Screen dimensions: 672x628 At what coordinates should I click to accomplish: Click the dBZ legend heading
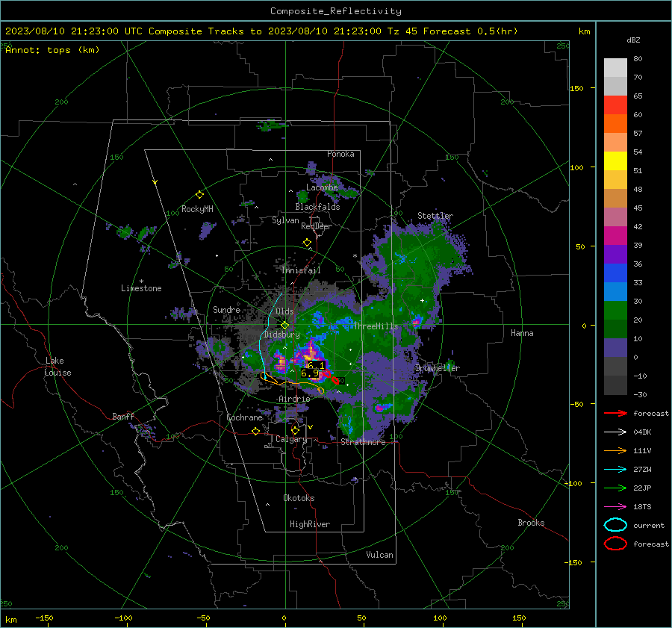[633, 40]
